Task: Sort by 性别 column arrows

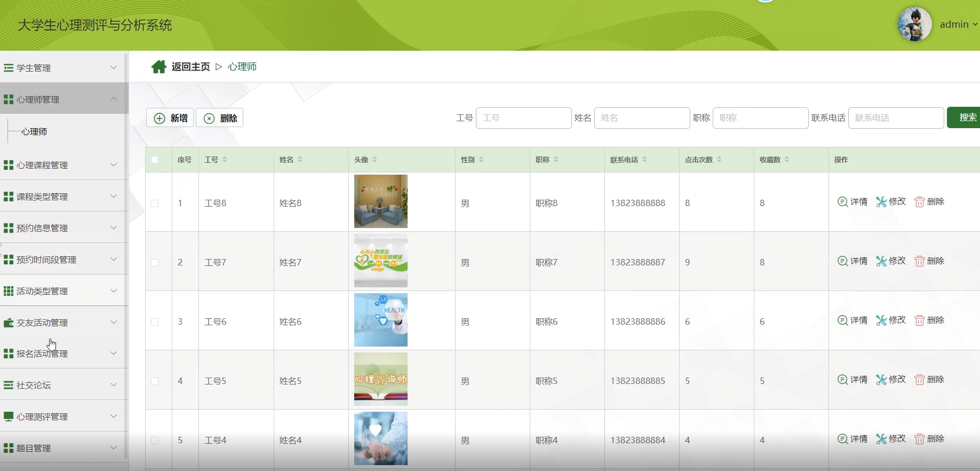Action: click(x=481, y=160)
